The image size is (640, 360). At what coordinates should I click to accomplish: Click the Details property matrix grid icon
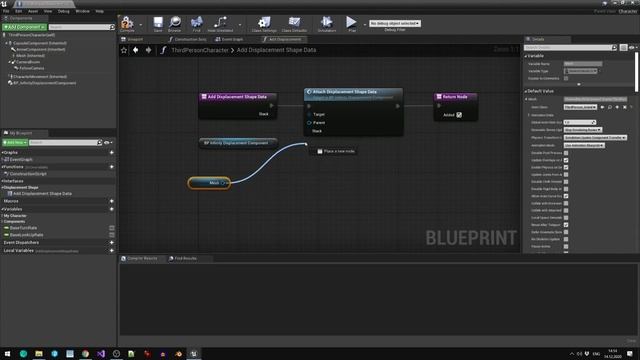[623, 48]
